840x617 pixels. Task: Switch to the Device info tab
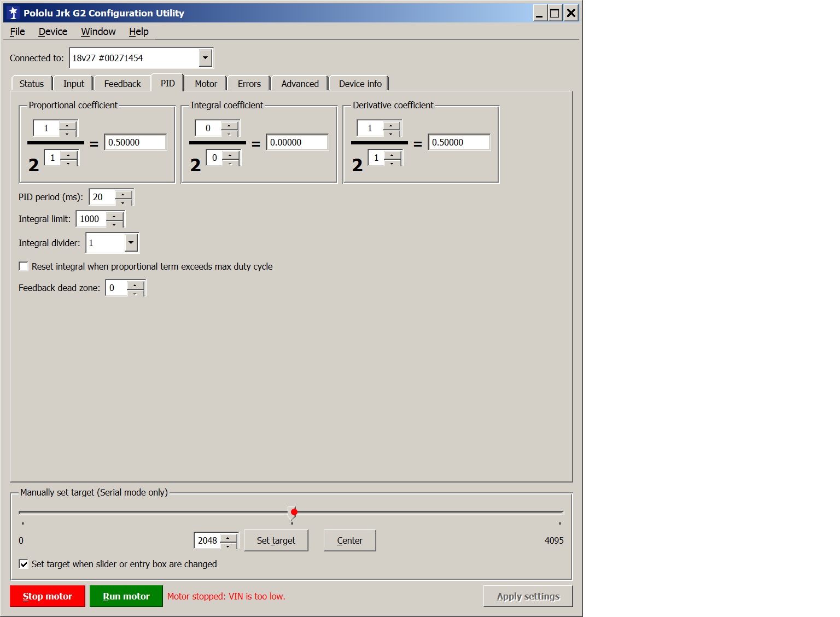(360, 84)
